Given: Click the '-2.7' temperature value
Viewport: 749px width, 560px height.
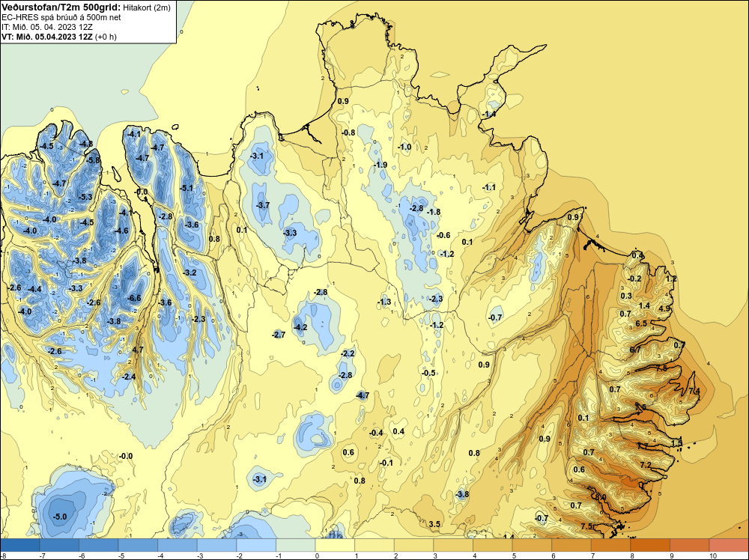Looking at the screenshot, I should pyautogui.click(x=279, y=335).
